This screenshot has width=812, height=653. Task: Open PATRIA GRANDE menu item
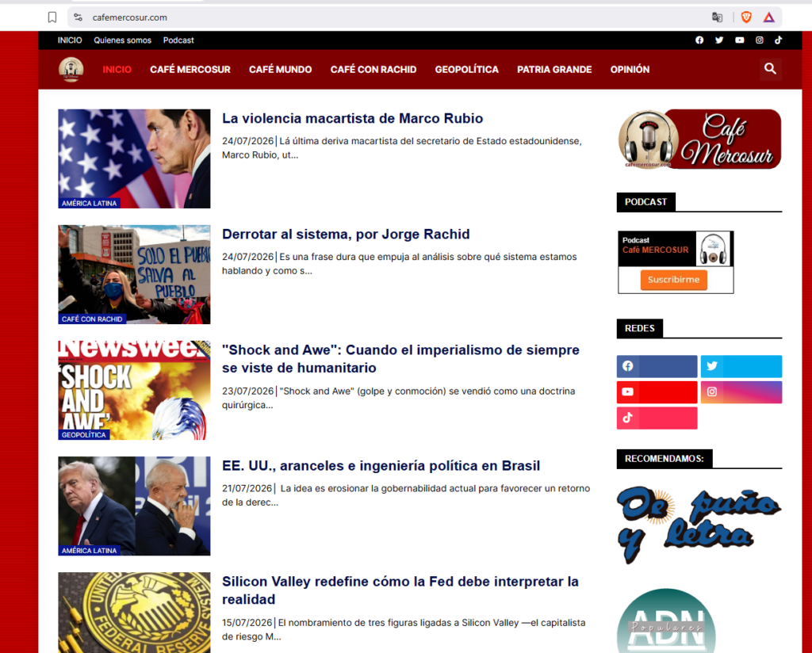tap(554, 69)
